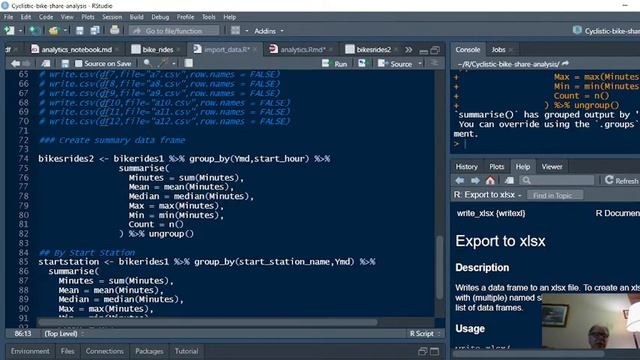Click the Find/Replace magnifier icon
Image resolution: width=640 pixels, height=360 pixels.
coord(147,63)
